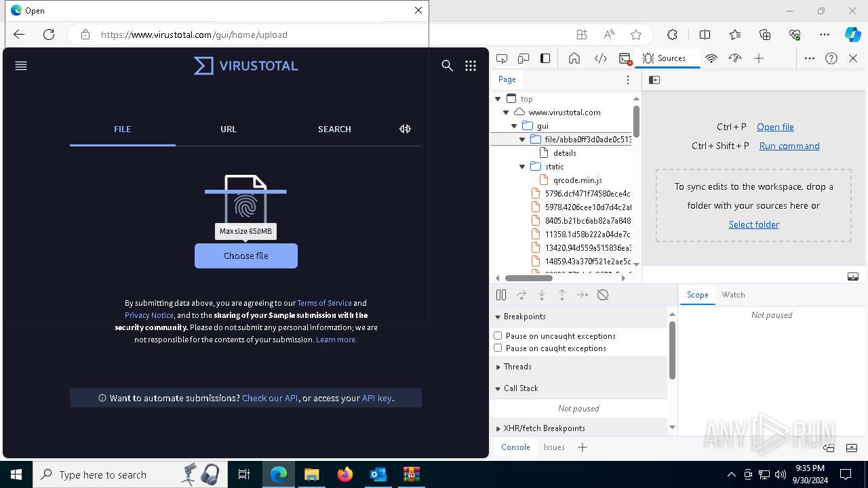Image resolution: width=868 pixels, height=488 pixels.
Task: Collapse the www.virustotal.com tree node
Action: click(x=506, y=113)
